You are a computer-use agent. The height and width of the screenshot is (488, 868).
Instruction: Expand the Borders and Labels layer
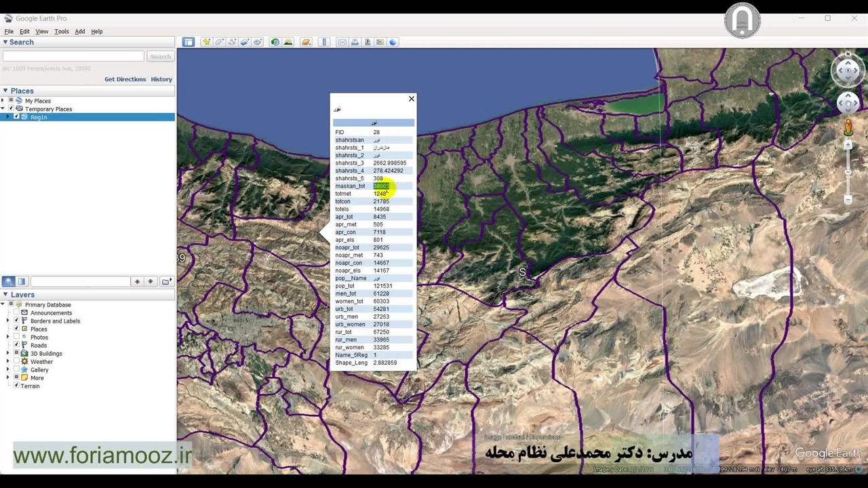click(x=8, y=321)
